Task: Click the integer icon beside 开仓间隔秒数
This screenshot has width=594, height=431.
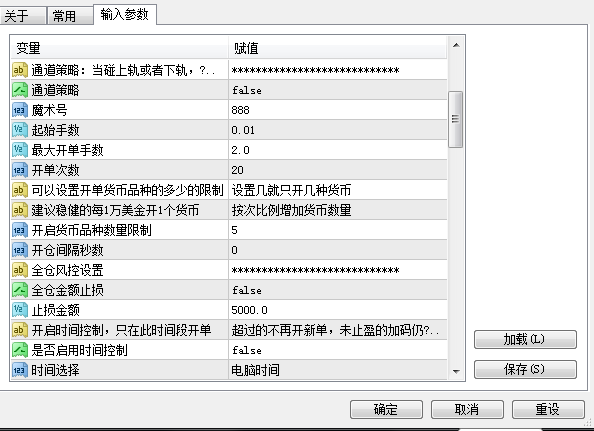Action: coord(20,250)
